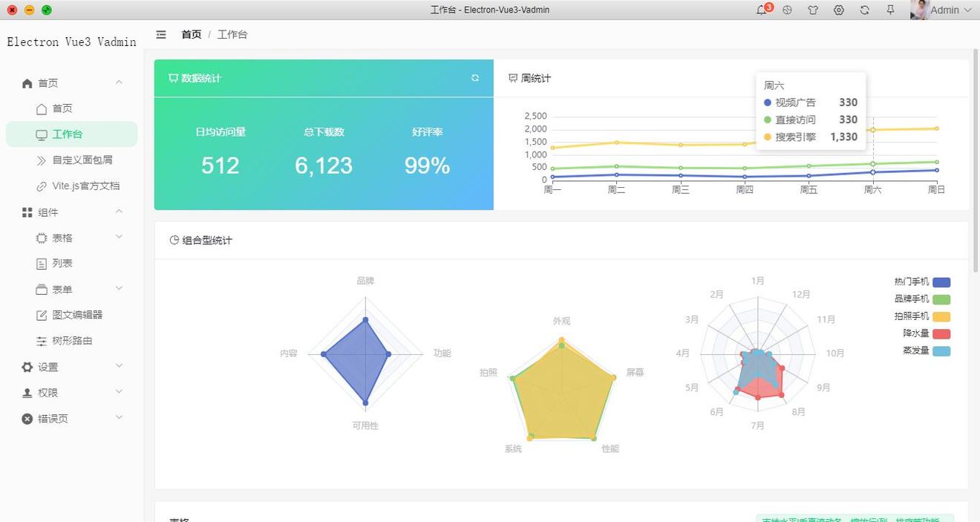Select 自定义面包屑 in the sidebar

tap(82, 160)
